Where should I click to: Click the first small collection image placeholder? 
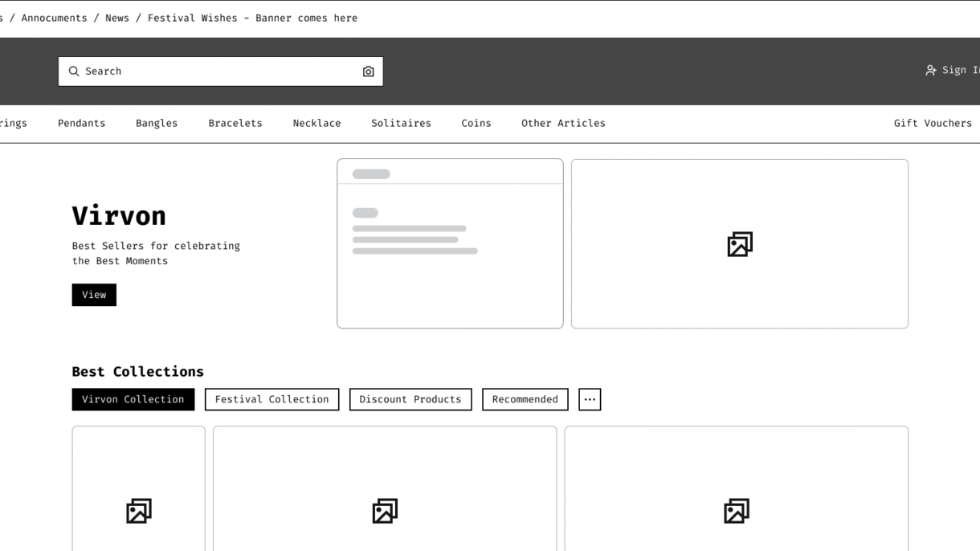[138, 511]
